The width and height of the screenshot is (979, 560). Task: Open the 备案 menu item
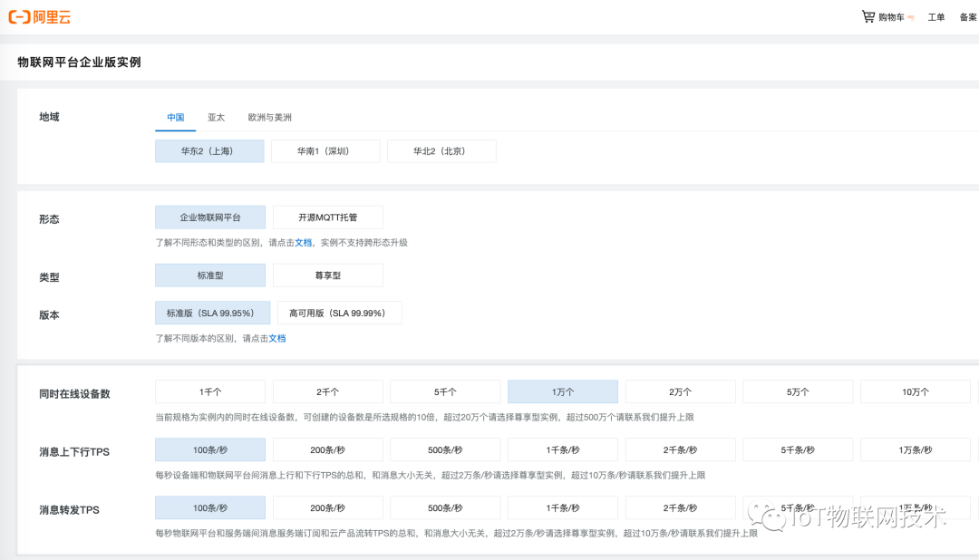968,17
